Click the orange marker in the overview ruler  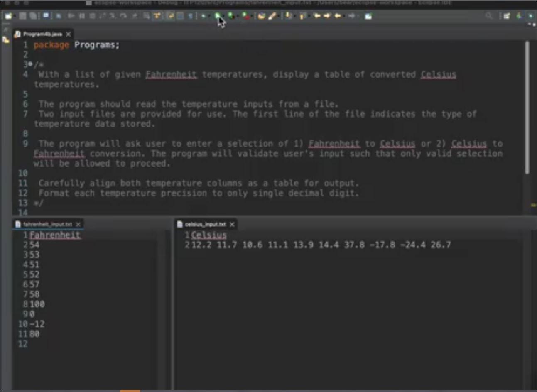coord(533,205)
